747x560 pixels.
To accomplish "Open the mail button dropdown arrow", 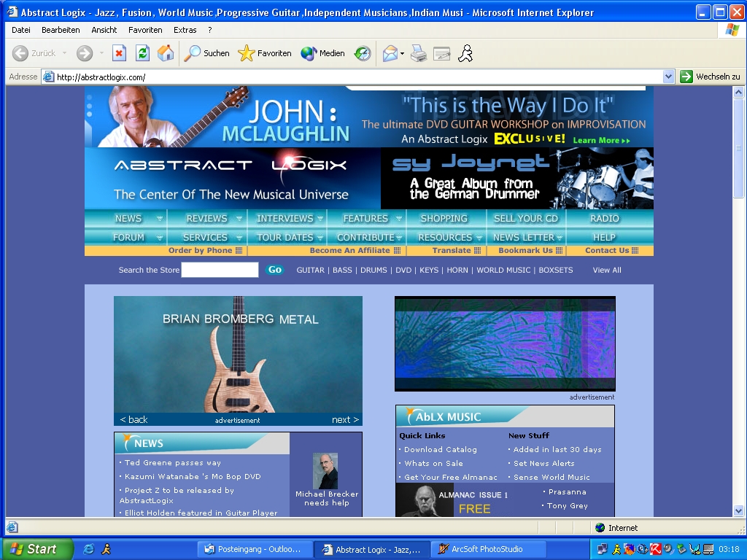I will coord(402,53).
